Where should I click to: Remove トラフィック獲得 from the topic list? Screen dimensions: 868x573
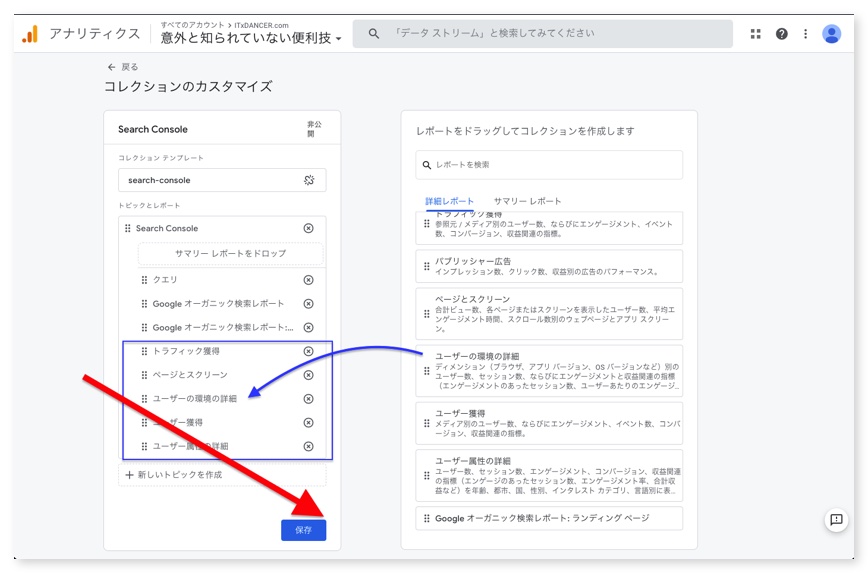tap(308, 352)
